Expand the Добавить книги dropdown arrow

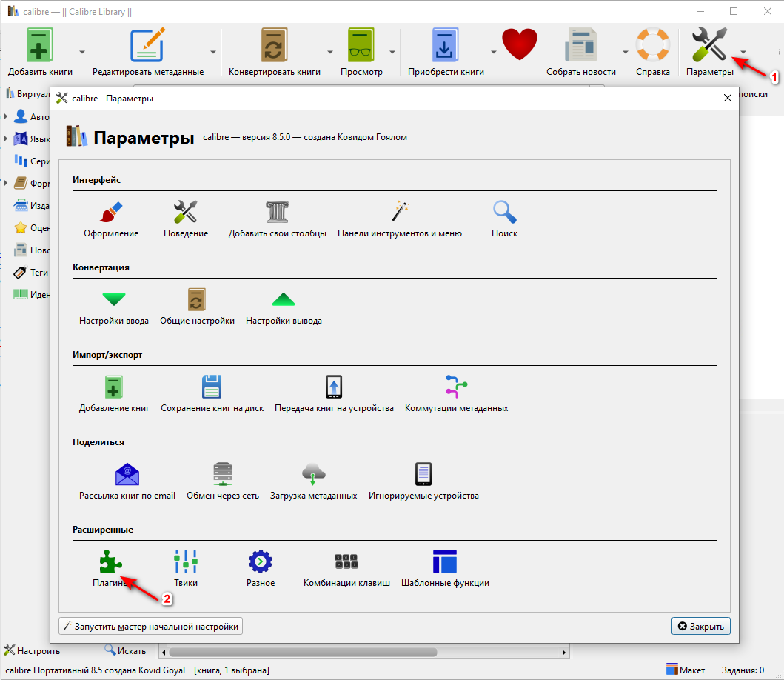[x=82, y=52]
